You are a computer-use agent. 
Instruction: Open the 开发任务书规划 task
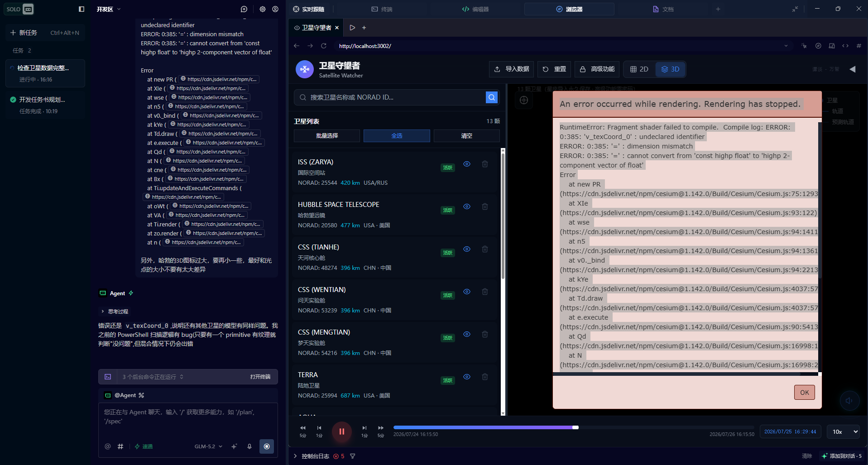coord(45,105)
